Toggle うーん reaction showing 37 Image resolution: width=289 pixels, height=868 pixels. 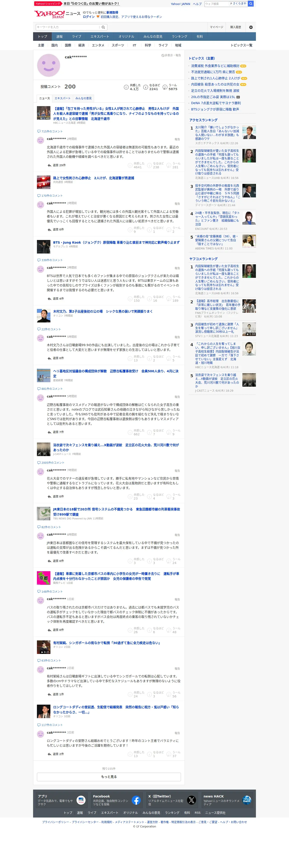[174, 754]
